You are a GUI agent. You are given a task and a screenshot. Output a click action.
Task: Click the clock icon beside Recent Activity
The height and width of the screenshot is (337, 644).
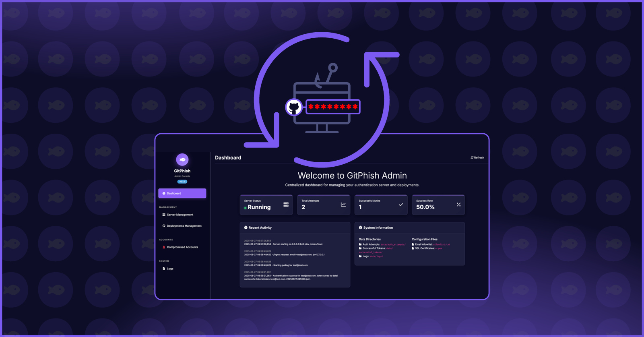(x=246, y=227)
